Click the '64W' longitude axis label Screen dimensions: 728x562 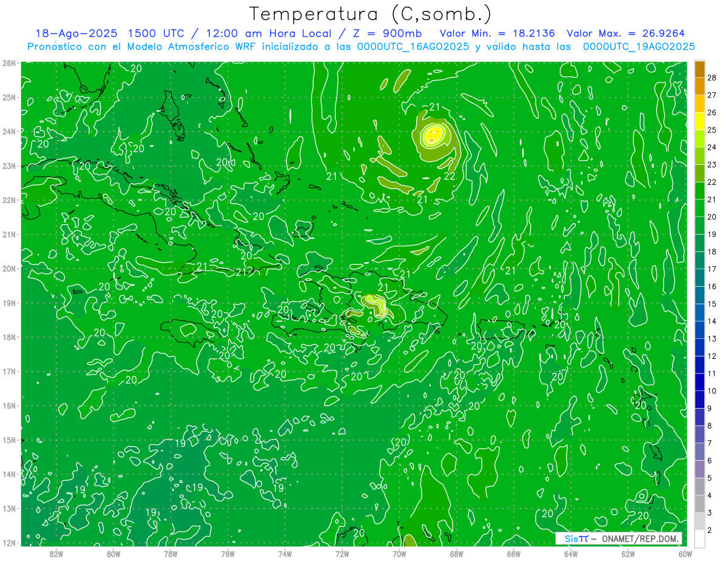(571, 554)
